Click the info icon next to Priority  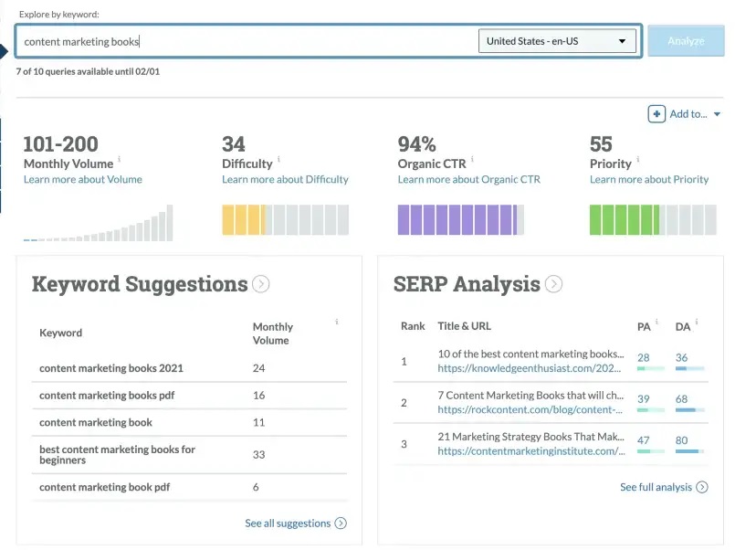(638, 158)
